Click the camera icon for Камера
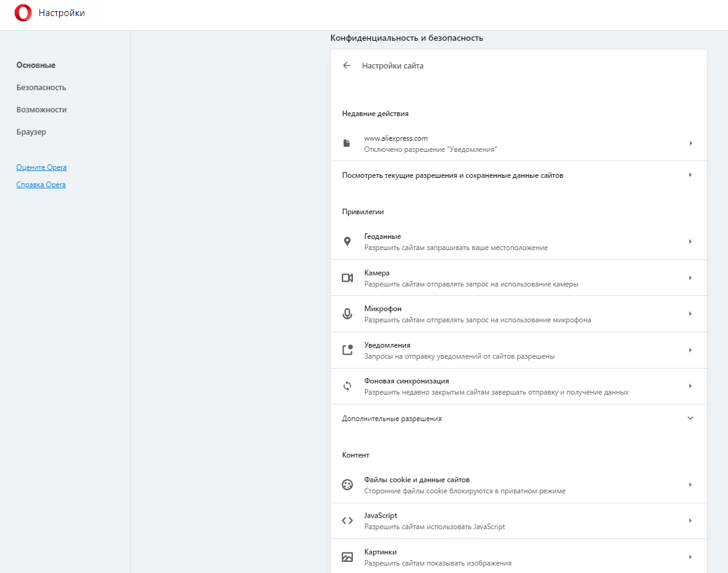 347,278
